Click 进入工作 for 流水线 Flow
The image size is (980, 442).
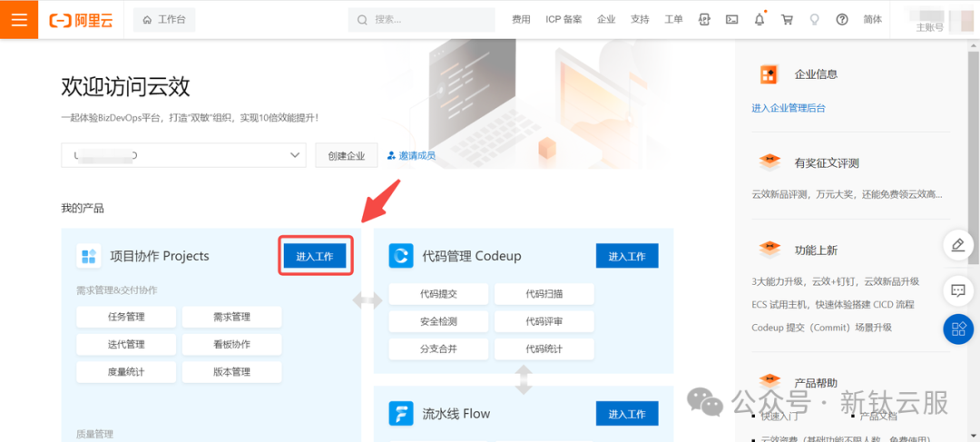pos(627,413)
